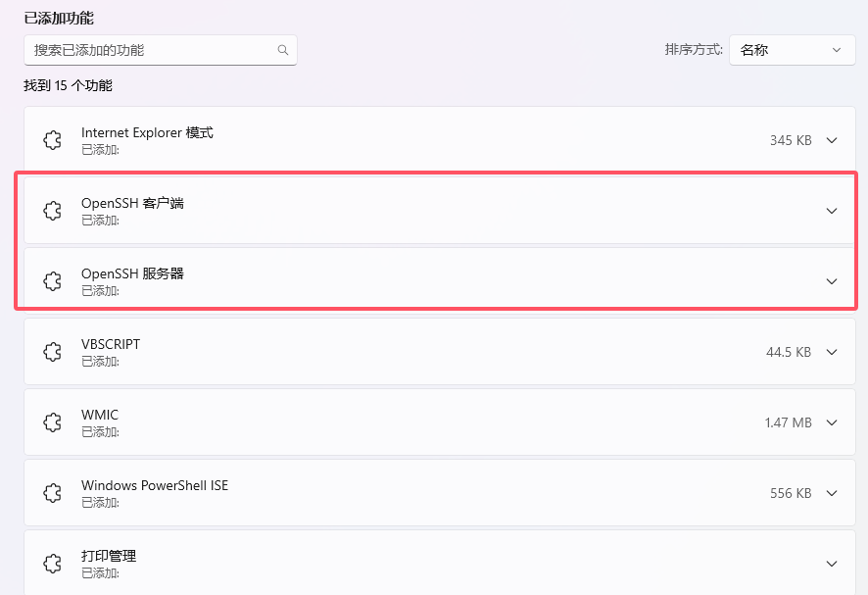Select the OpenSSH 服务器 feature name
This screenshot has width=868, height=595.
[x=132, y=273]
